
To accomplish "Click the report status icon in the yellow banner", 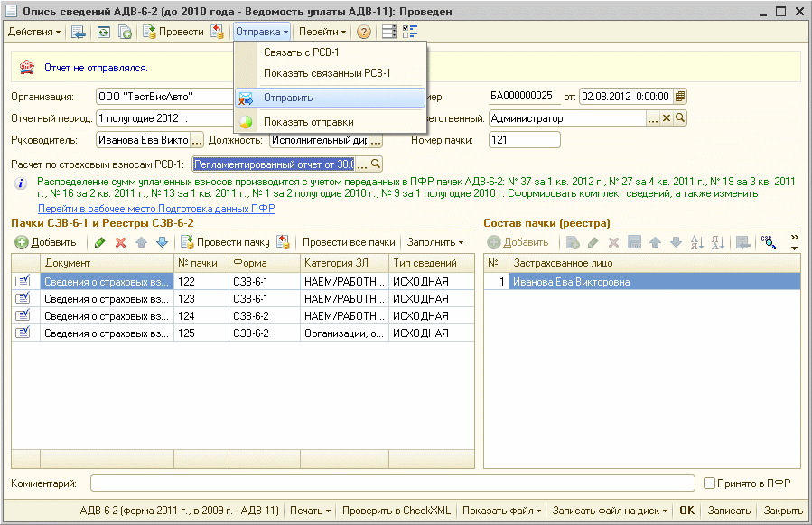I will tap(27, 68).
